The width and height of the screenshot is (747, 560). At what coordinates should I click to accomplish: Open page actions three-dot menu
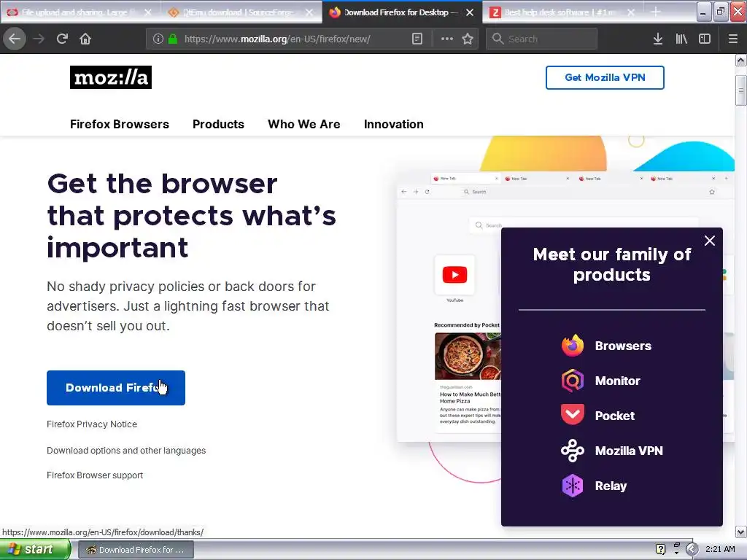[x=447, y=39]
